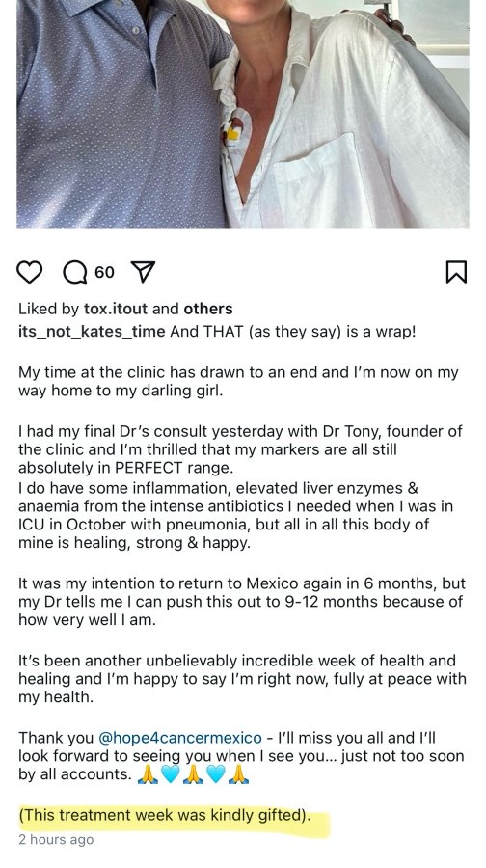The height and width of the screenshot is (868, 486).
Task: View others who liked the post
Action: 208,309
